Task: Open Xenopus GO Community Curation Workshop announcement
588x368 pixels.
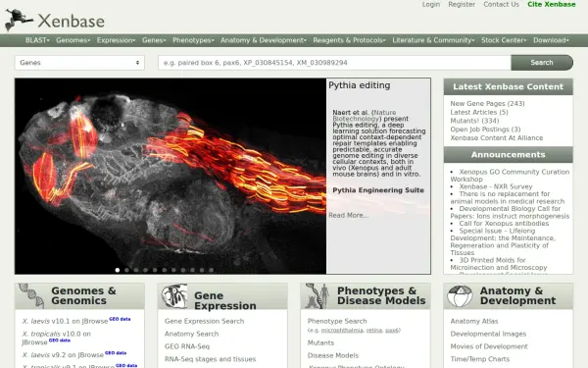Action: point(510,176)
